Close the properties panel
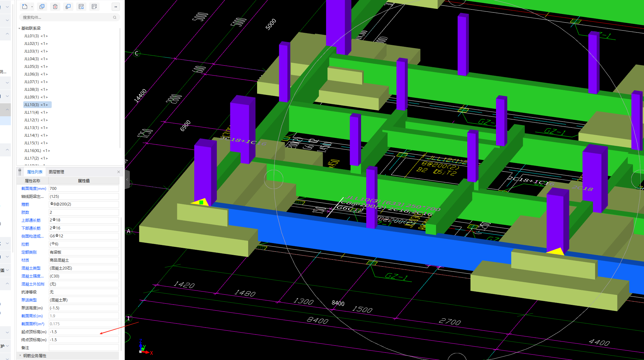 click(119, 172)
